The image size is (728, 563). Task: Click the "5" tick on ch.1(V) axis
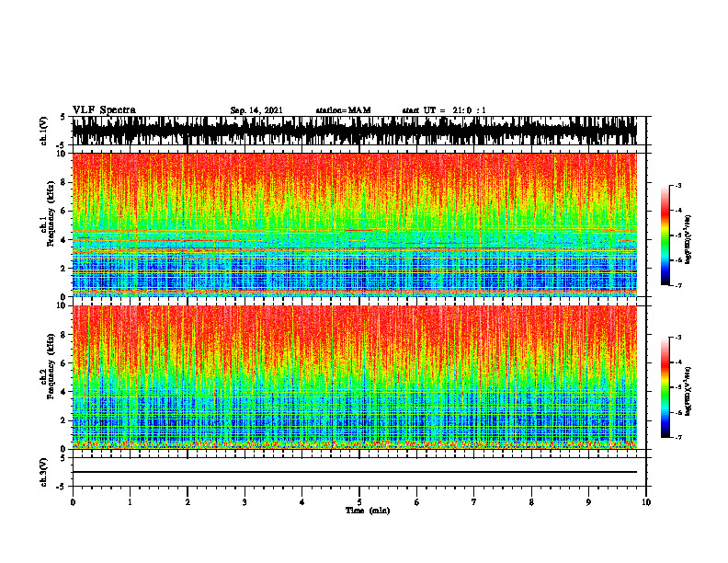click(63, 118)
